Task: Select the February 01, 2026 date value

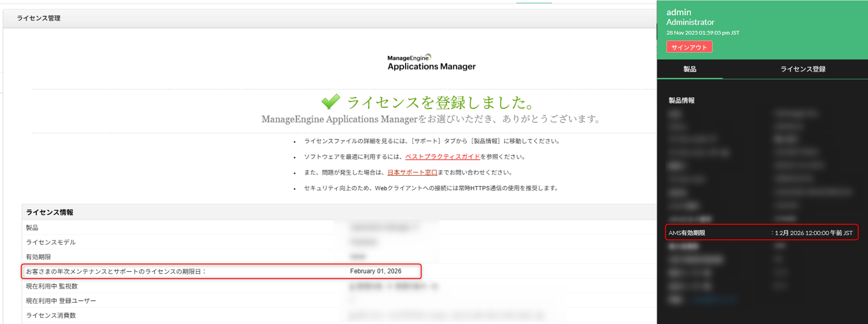Action: (x=376, y=271)
